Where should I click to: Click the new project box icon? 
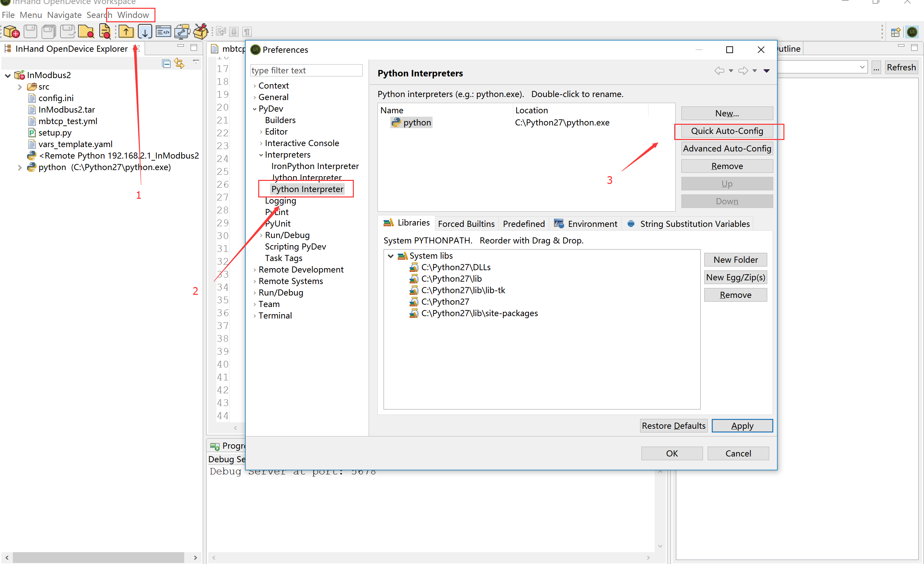click(x=11, y=32)
